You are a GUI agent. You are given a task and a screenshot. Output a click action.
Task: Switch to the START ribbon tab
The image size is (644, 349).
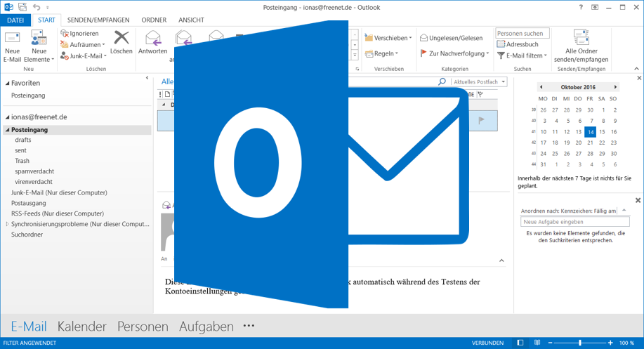[x=46, y=20]
